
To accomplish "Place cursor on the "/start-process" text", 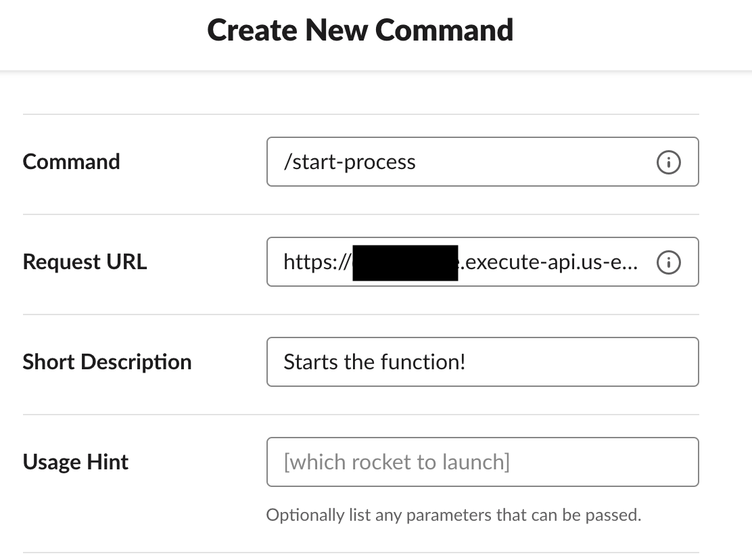I will (x=350, y=162).
